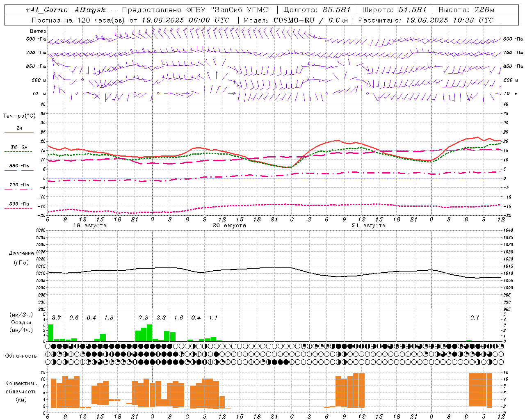Screen dimensions: 525x420
Task: Click the 7.3 precipitation total value
Action: click(144, 317)
